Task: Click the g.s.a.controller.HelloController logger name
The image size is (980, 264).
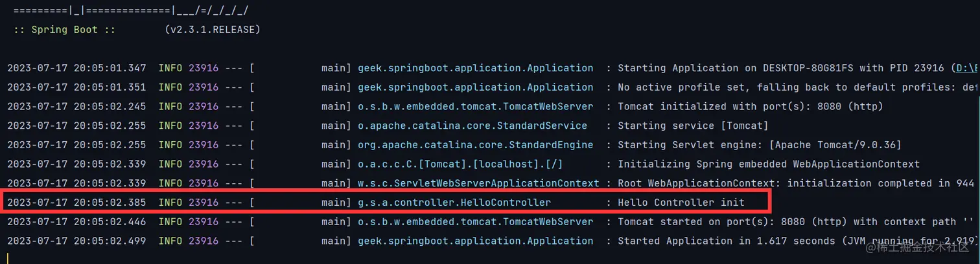Action: 454,203
